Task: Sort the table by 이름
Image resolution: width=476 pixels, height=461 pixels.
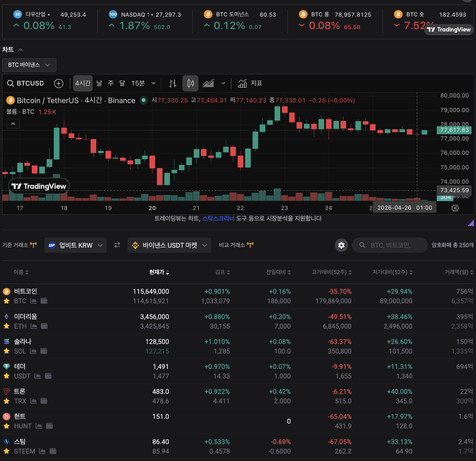Action: click(x=21, y=272)
